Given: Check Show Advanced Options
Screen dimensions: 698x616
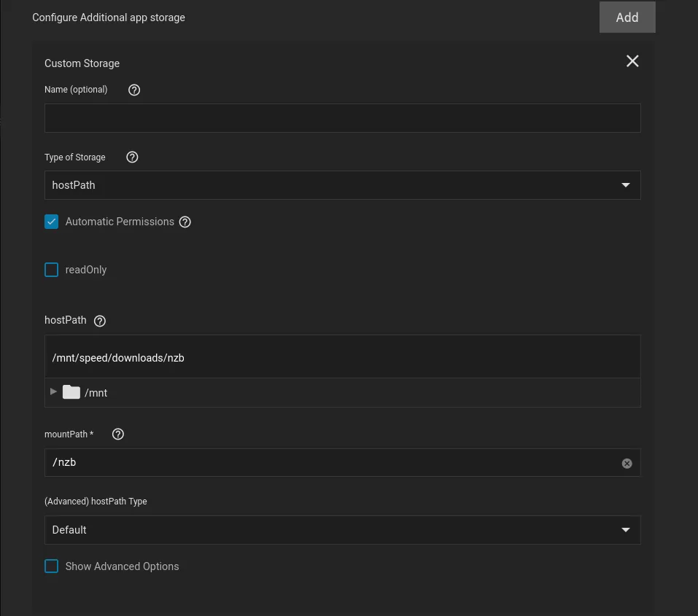Looking at the screenshot, I should [x=51, y=566].
